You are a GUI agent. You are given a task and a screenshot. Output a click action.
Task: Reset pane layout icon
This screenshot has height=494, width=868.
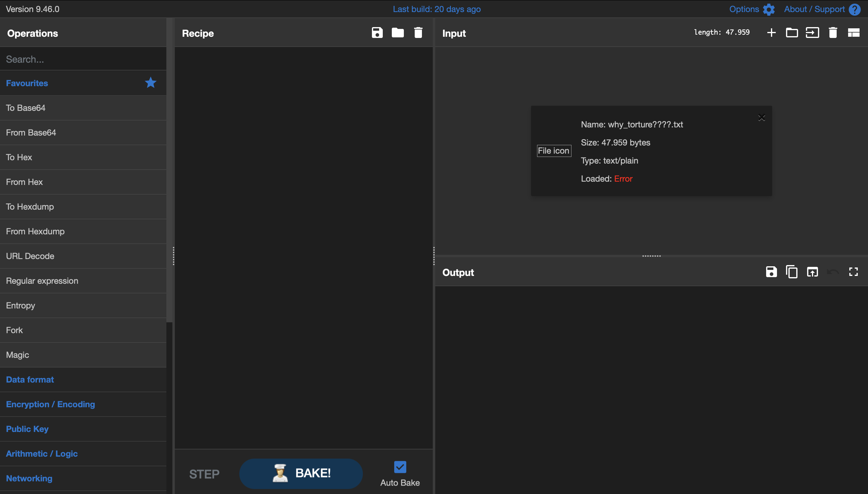tap(854, 33)
